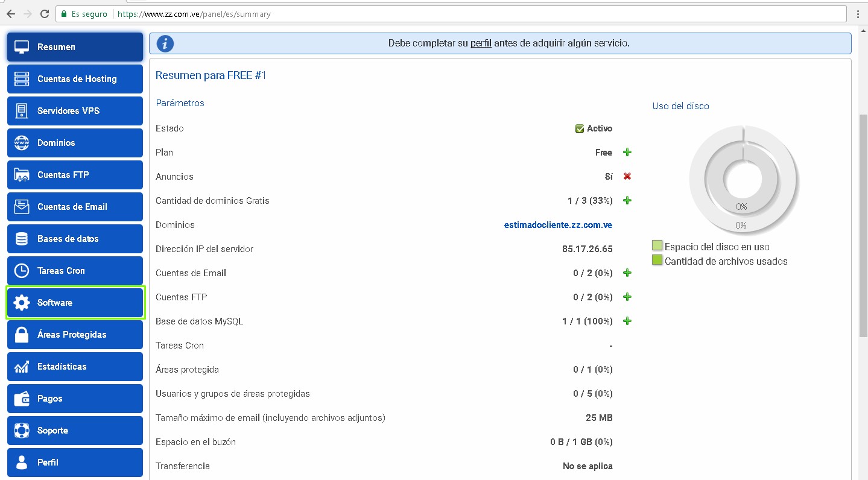Screen dimensions: 868x480
Task: Go to Servidores VPS
Action: click(x=75, y=111)
